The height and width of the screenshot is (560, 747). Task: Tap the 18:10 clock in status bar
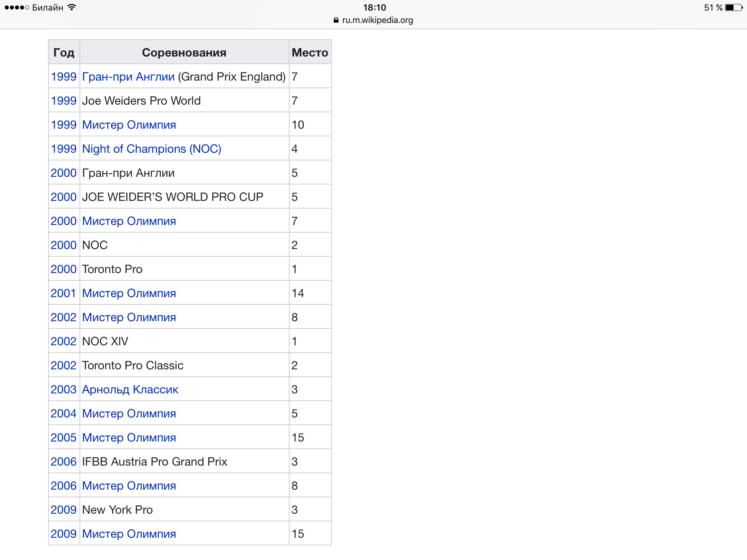coord(374,8)
